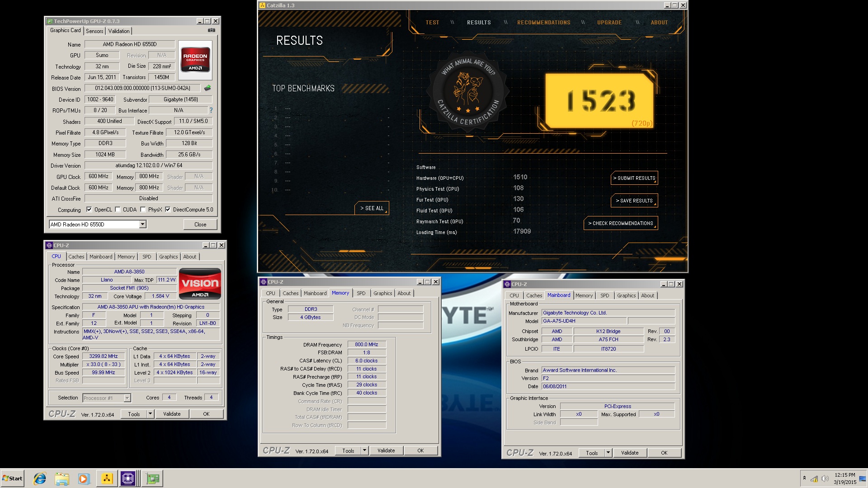Click the Mainboard tab in CPU-Z CPU window
Viewport: 868px width, 488px height.
click(x=101, y=257)
